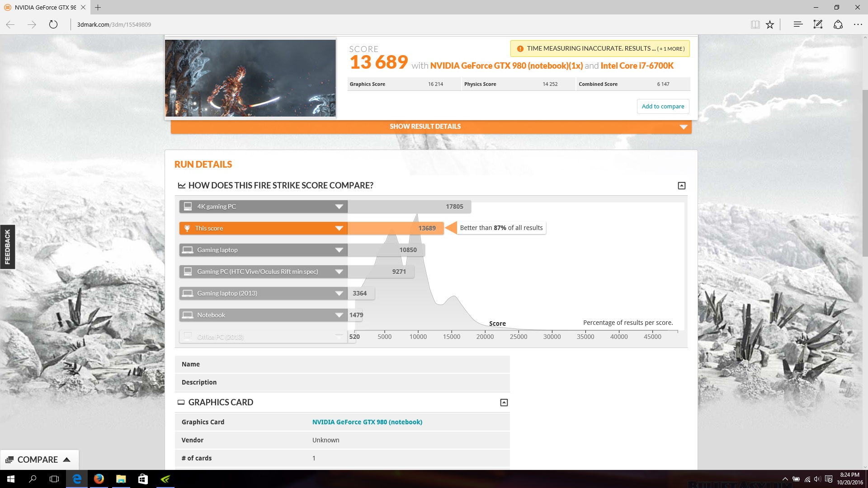Click the battery tray icon
Image resolution: width=868 pixels, height=488 pixels.
(x=796, y=479)
